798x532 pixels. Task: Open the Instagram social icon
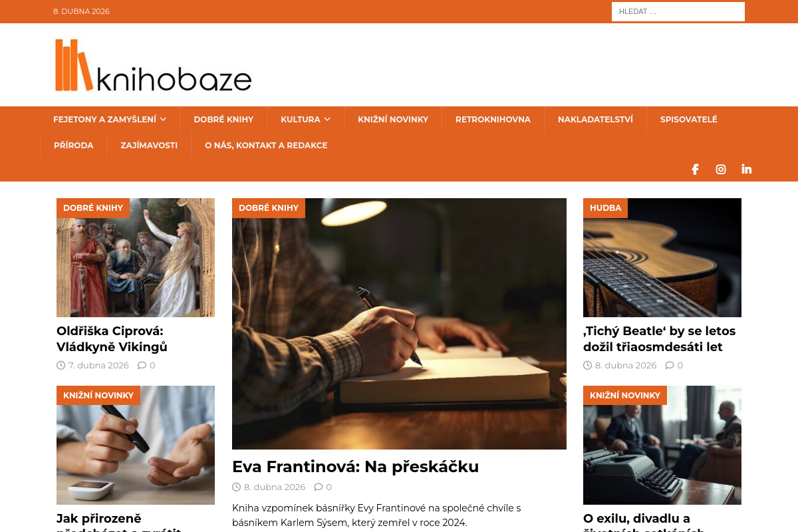[x=721, y=170]
